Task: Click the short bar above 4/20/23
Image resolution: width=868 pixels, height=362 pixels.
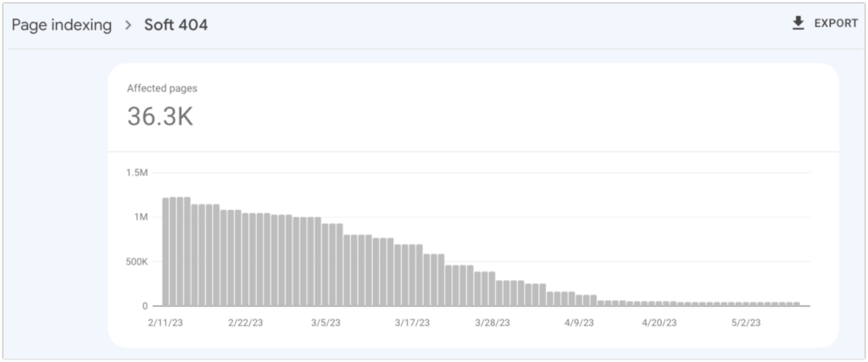Action: [659, 304]
